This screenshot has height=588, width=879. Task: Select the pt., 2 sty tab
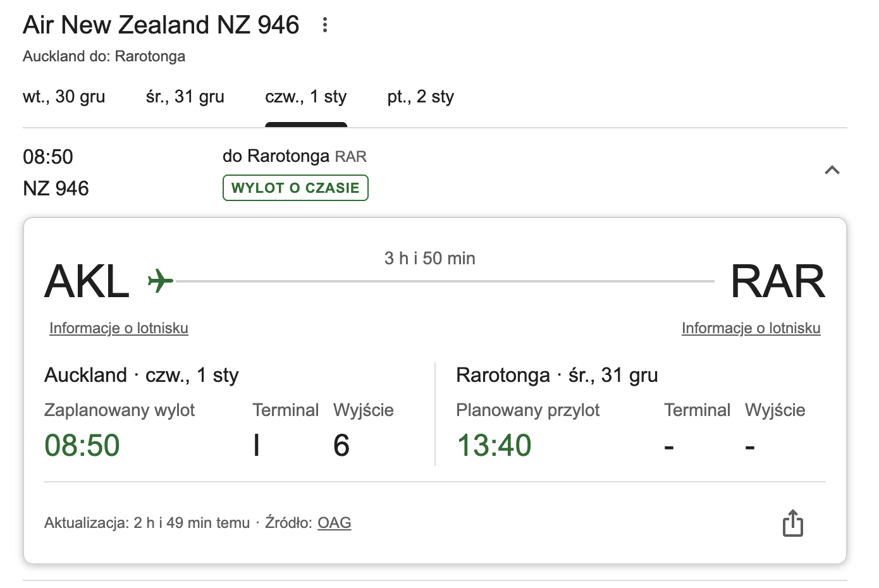click(x=421, y=97)
